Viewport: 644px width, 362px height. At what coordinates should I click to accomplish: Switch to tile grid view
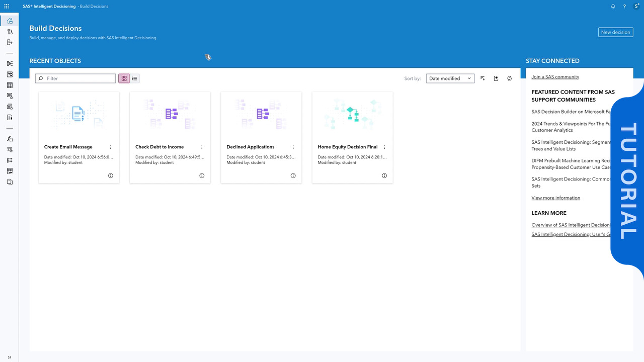point(124,78)
